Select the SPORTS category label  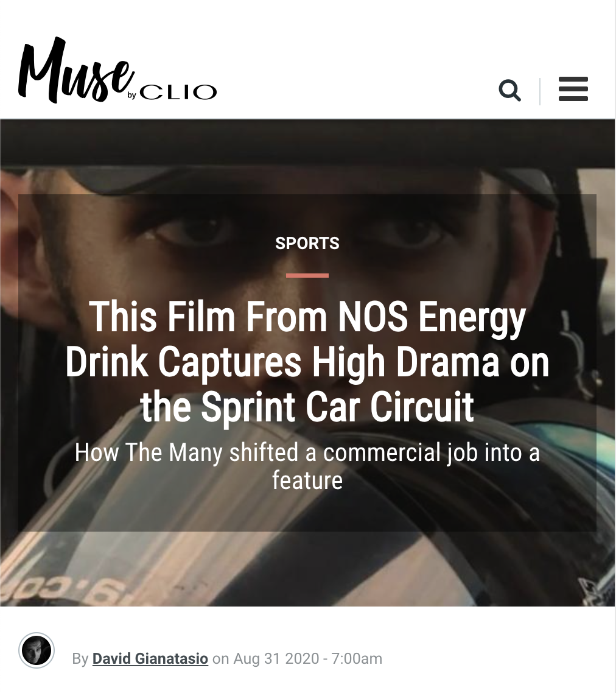pyautogui.click(x=307, y=243)
